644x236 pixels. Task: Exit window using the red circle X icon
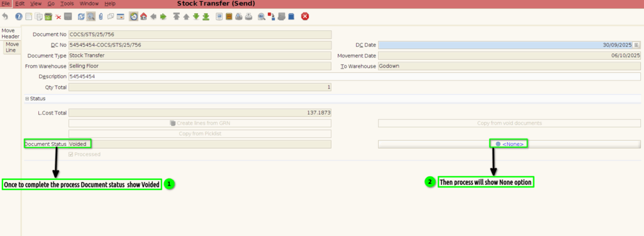click(x=305, y=17)
